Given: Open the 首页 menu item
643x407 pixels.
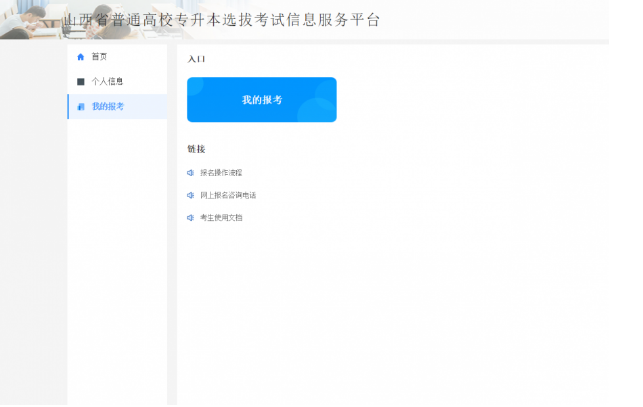Looking at the screenshot, I should (x=99, y=57).
